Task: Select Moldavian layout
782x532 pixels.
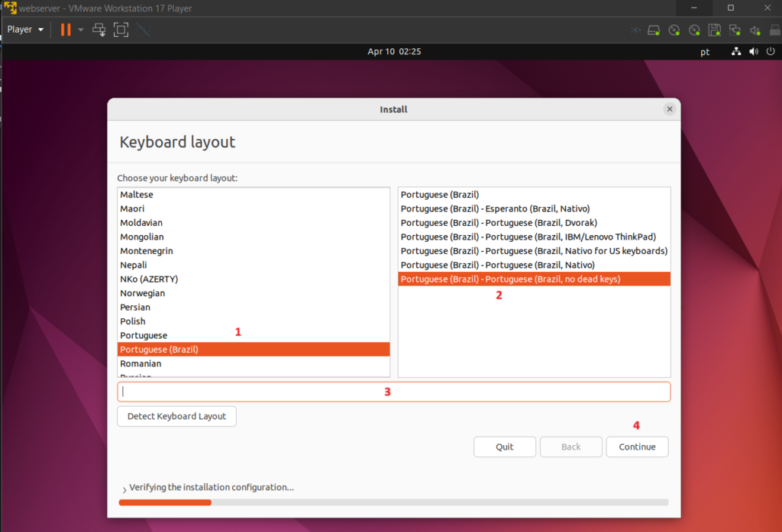Action: 254,223
